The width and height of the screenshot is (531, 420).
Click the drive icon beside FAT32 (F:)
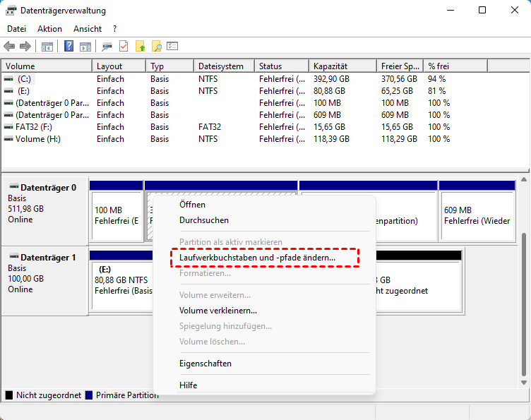pos(8,127)
